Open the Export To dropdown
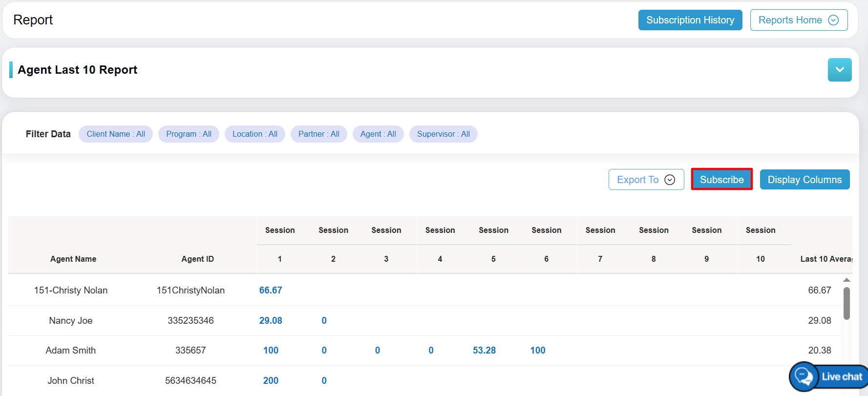Image resolution: width=868 pixels, height=396 pixels. (646, 180)
